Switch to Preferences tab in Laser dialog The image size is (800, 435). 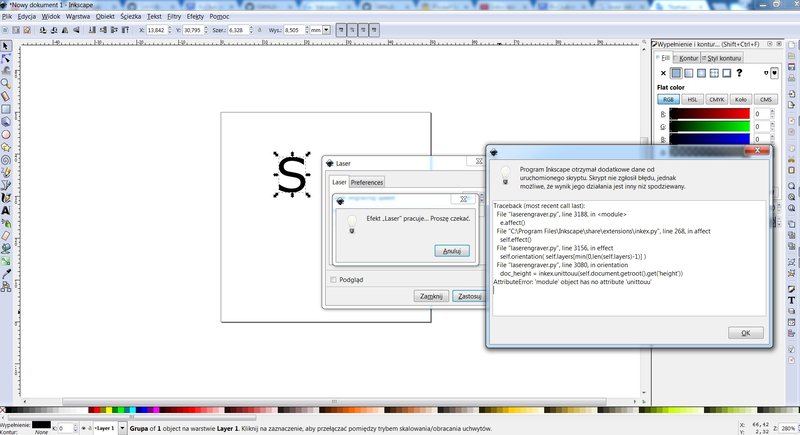tap(367, 182)
